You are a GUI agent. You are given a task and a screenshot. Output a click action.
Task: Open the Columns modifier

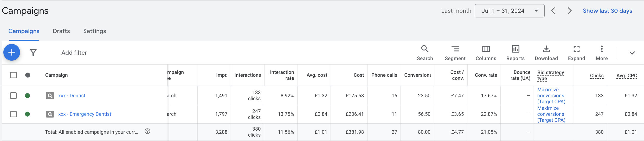coord(486,53)
